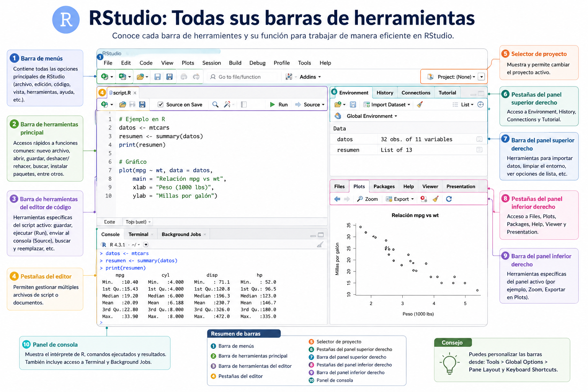The width and height of the screenshot is (588, 392).
Task: Click the open folder icon in the editor toolbar
Action: click(x=122, y=105)
